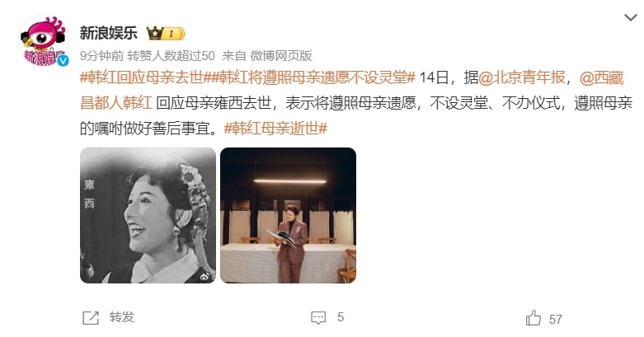
Task: Open hashtag #韩红回应母亲去世#
Action: pos(142,77)
